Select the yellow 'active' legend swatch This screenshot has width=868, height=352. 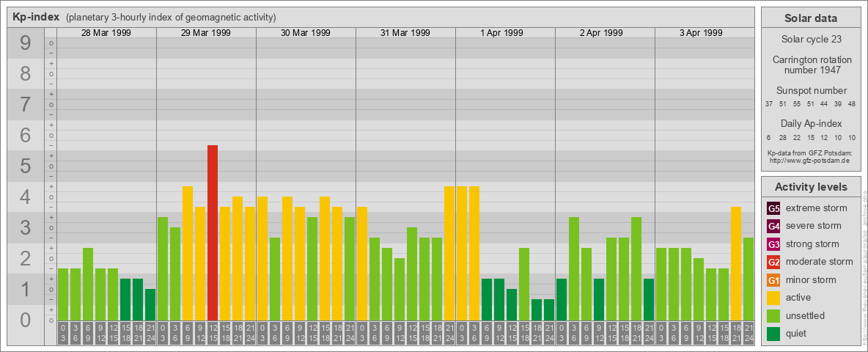tap(773, 298)
